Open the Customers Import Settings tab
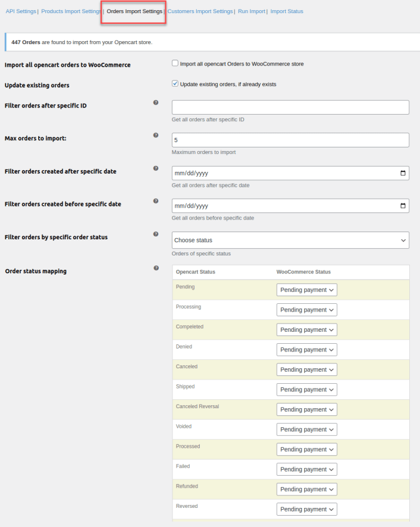Viewport: 420px width, 527px height. [200, 11]
